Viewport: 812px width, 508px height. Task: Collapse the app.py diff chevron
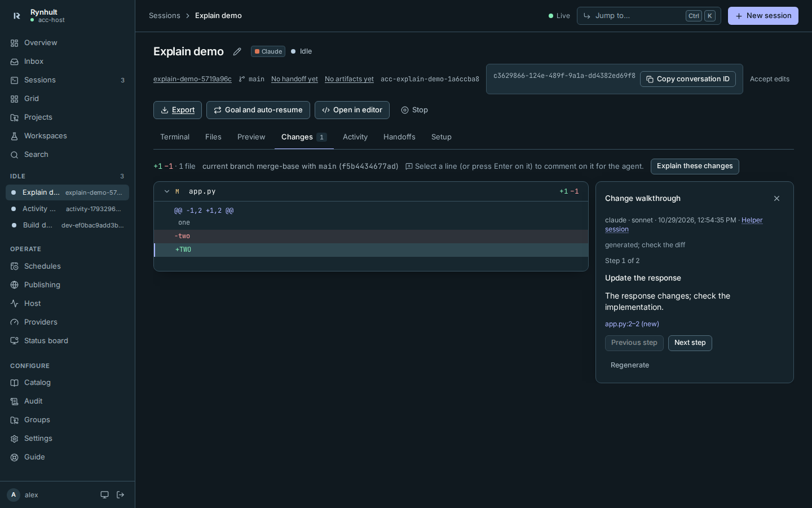pyautogui.click(x=167, y=191)
